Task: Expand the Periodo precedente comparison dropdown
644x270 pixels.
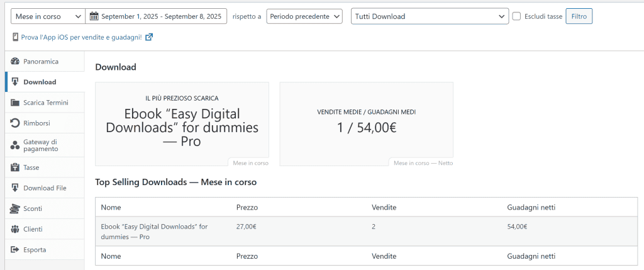Action: tap(304, 16)
